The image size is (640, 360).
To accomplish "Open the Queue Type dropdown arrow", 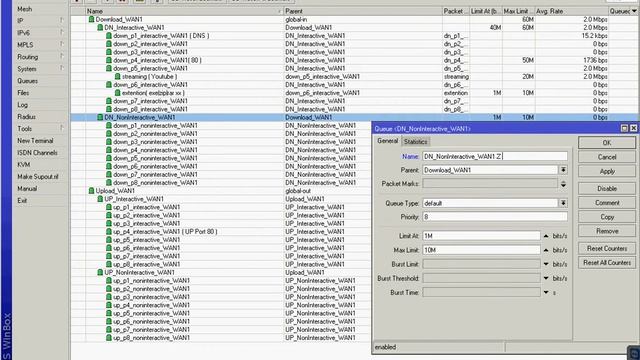I will pos(563,203).
